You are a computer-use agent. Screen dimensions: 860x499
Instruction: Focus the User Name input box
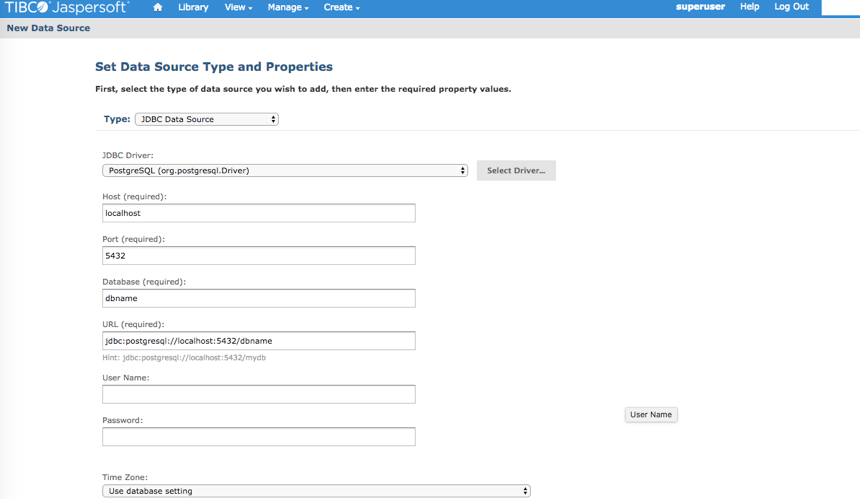pyautogui.click(x=258, y=394)
